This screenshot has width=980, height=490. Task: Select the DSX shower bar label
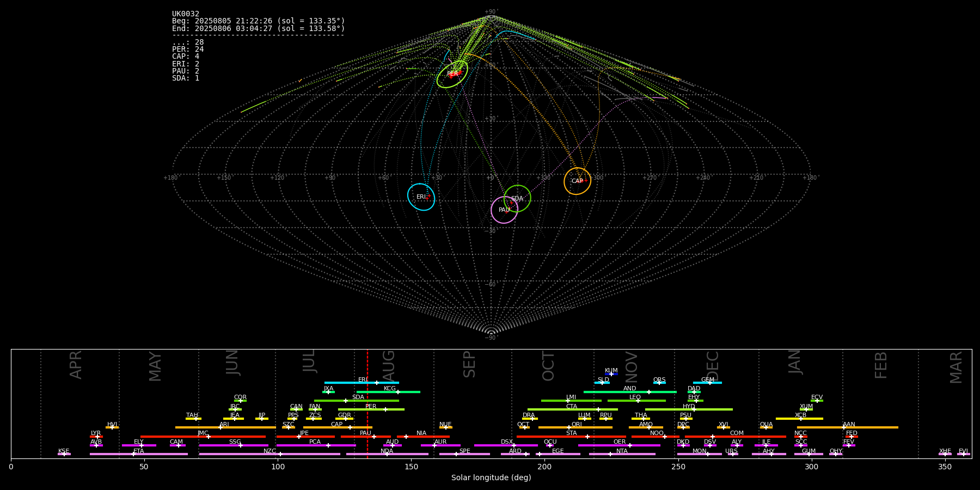point(507,442)
